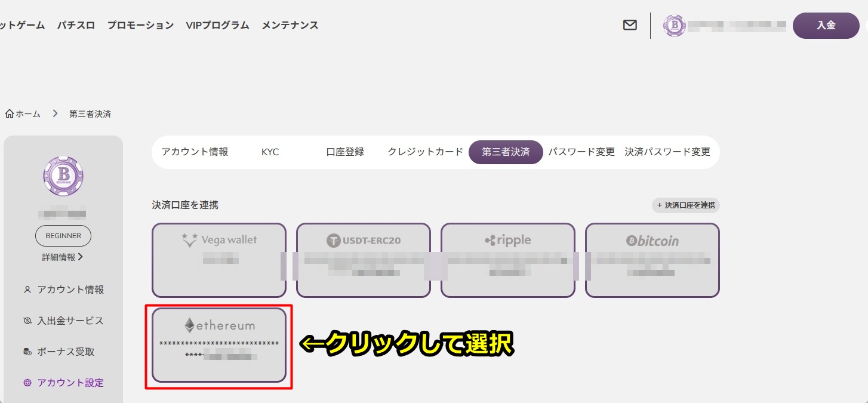Click the Ethereum diamond logo
Viewport: 868px width, 403px height.
tap(189, 325)
